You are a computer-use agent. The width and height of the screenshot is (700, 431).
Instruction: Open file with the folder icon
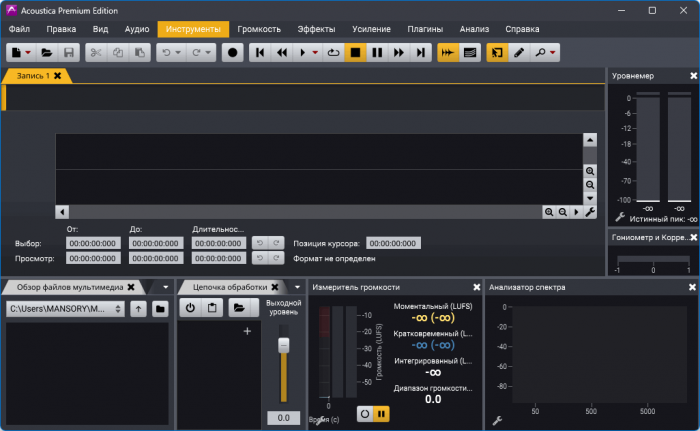coord(47,52)
